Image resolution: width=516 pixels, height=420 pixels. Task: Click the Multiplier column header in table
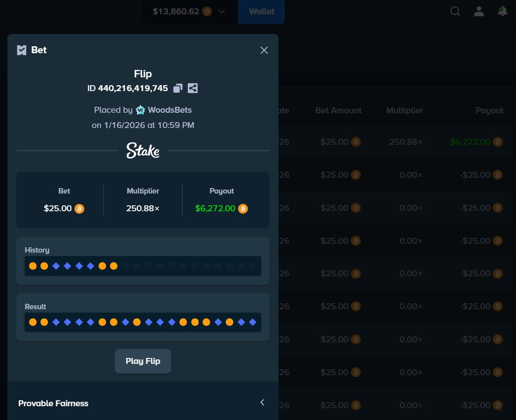[405, 110]
